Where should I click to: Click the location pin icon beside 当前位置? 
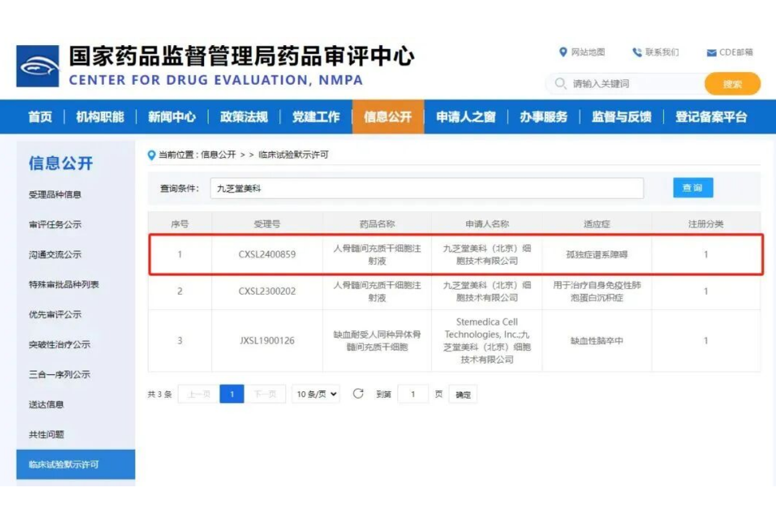[x=151, y=155]
